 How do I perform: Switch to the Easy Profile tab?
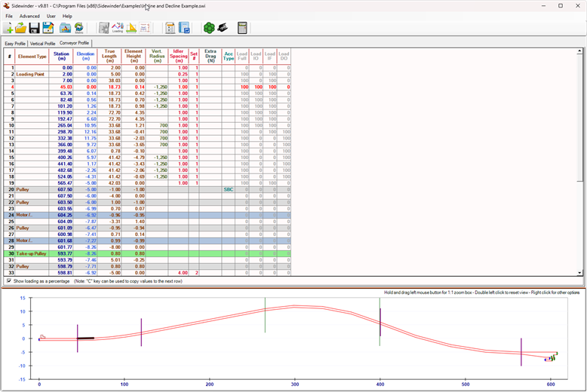[x=15, y=43]
